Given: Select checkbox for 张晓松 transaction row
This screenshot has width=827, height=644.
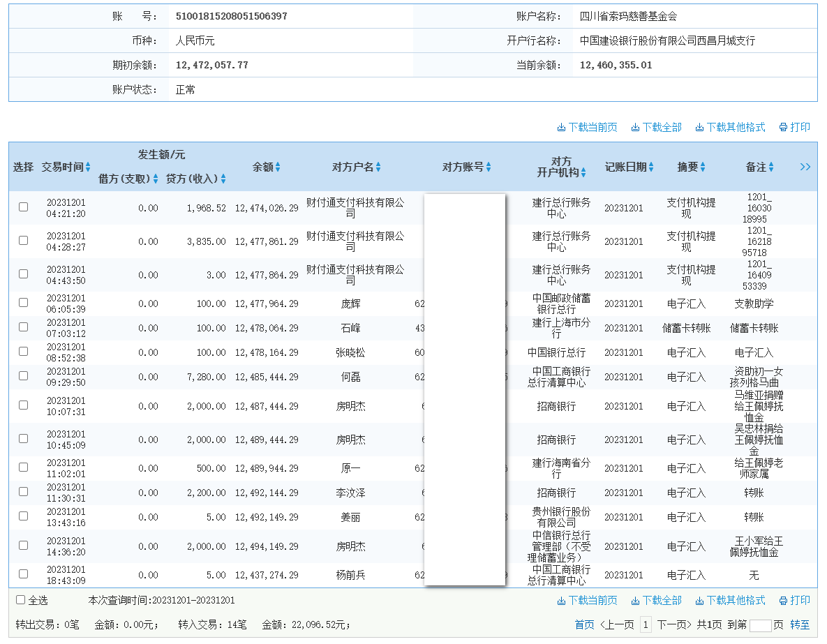Looking at the screenshot, I should (23, 351).
